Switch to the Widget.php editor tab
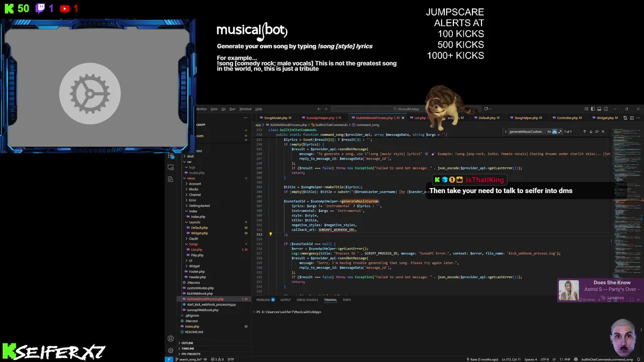Viewport: 644px width, 362px height. (605, 118)
